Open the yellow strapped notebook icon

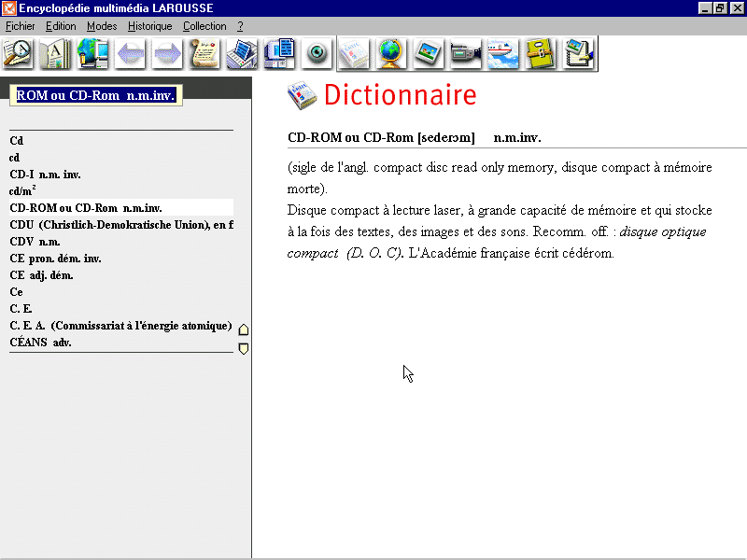coord(541,53)
